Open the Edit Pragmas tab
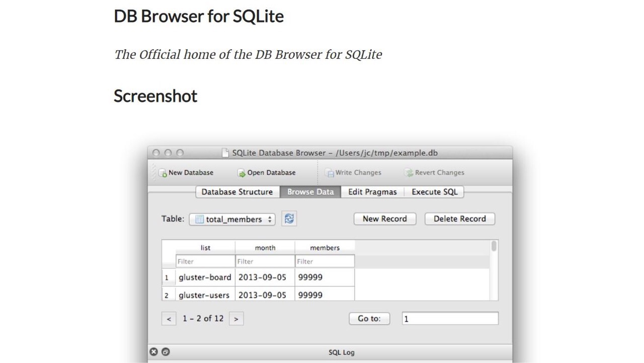 (372, 192)
